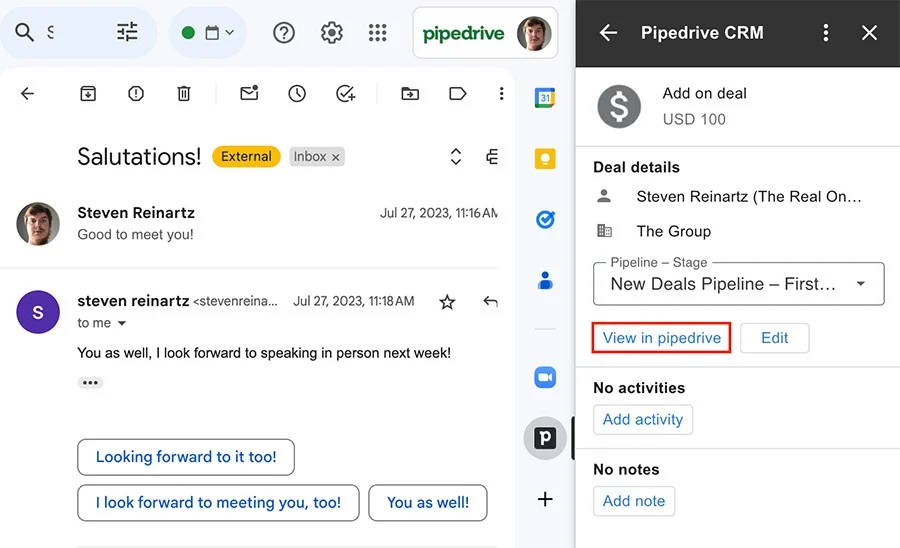Open the email toolbar More options
The width and height of the screenshot is (900, 548).
[502, 94]
